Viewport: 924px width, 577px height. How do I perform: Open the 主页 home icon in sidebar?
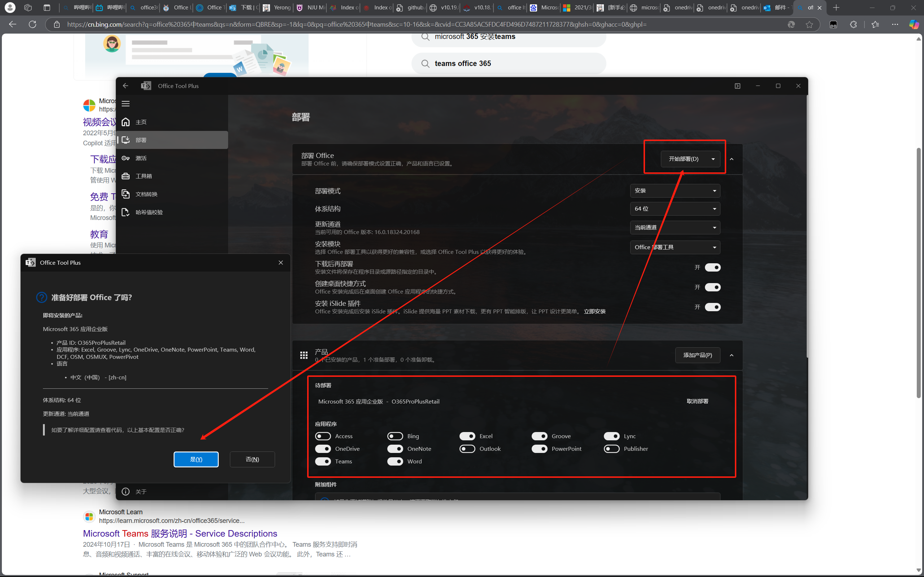126,122
